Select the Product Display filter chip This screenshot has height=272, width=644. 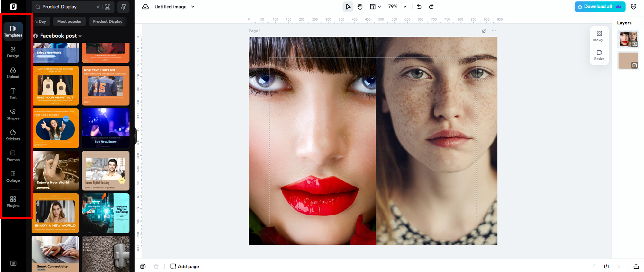(x=107, y=22)
